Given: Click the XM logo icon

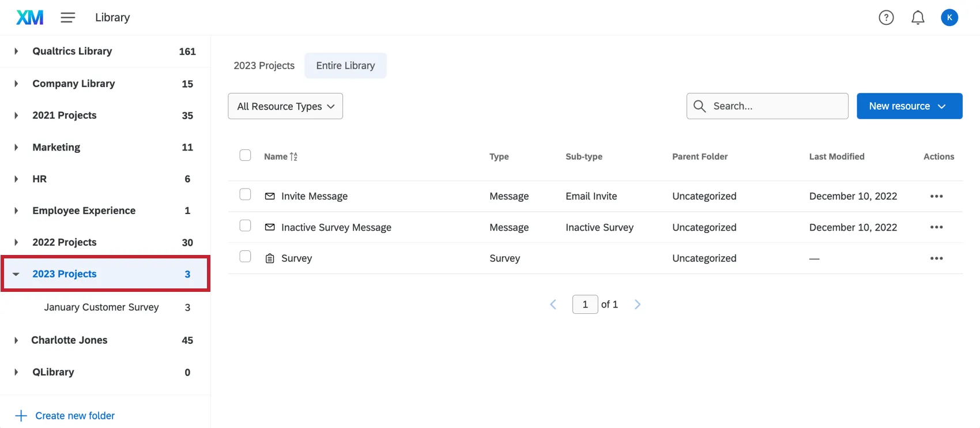Looking at the screenshot, I should pyautogui.click(x=29, y=17).
